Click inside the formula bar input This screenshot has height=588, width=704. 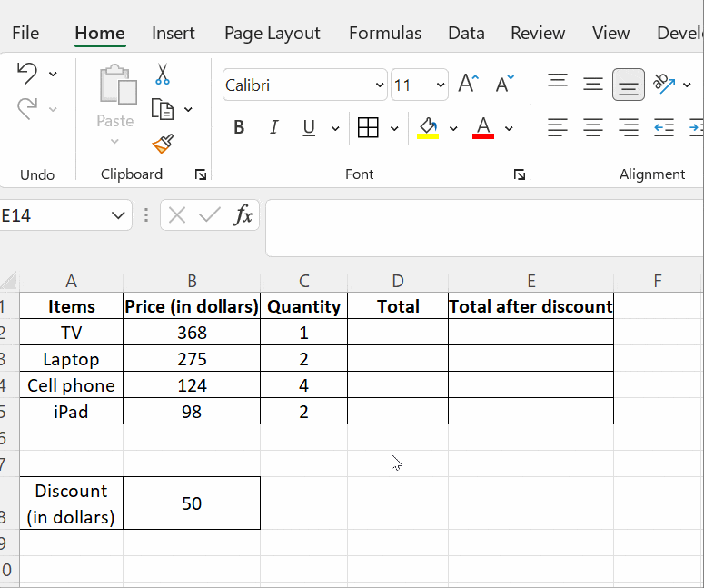point(484,228)
